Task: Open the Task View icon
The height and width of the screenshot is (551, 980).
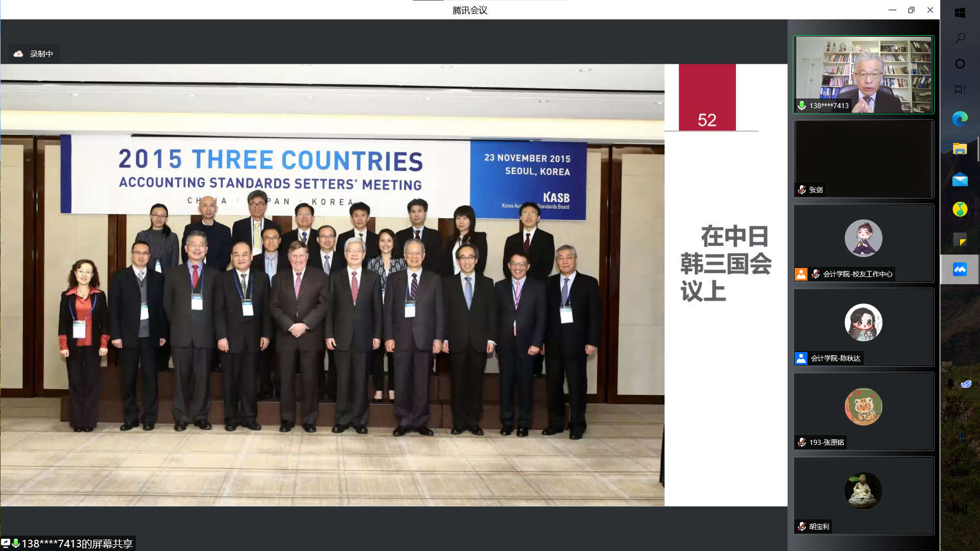Action: click(960, 89)
